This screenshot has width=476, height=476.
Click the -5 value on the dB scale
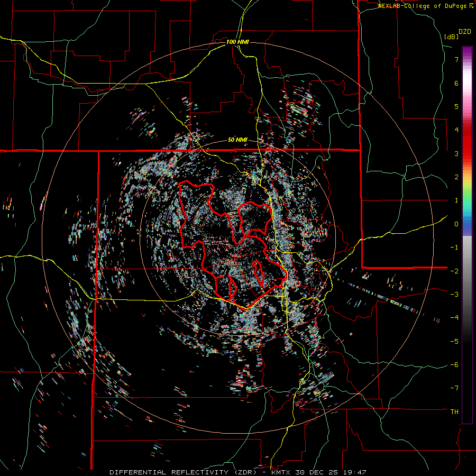pyautogui.click(x=454, y=341)
